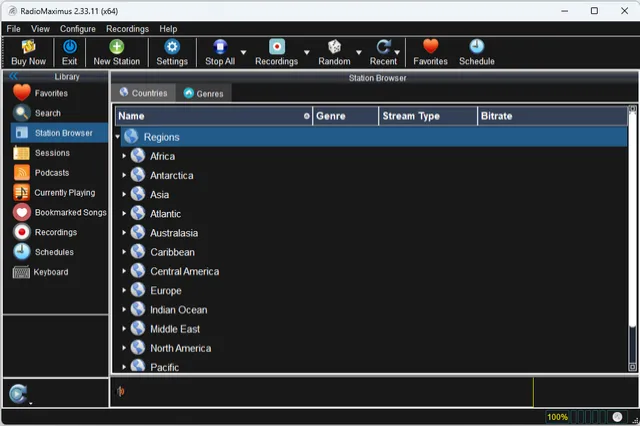Switch to the Genres tab
The image size is (640, 426).
[x=204, y=93]
